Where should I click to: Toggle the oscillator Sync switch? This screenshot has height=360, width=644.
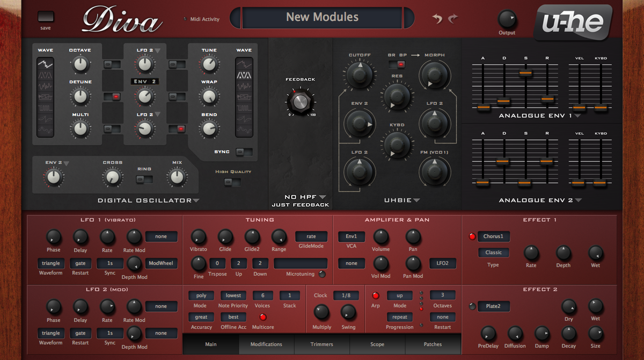click(x=244, y=152)
